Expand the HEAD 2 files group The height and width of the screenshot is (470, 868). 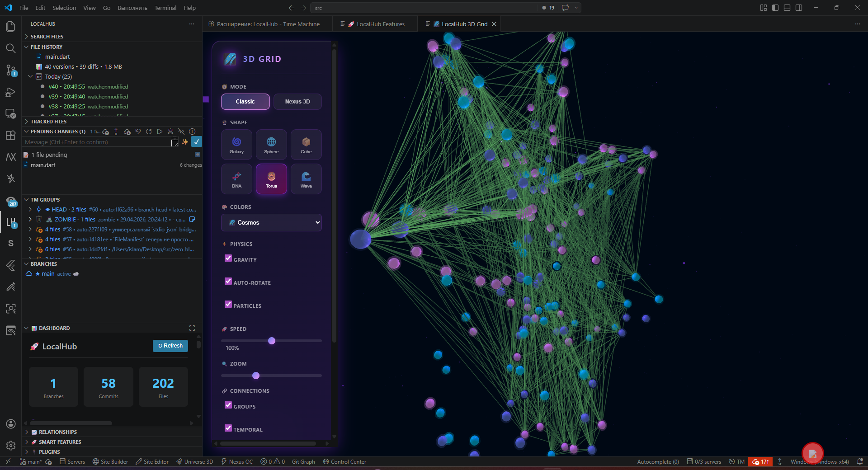(x=112, y=210)
